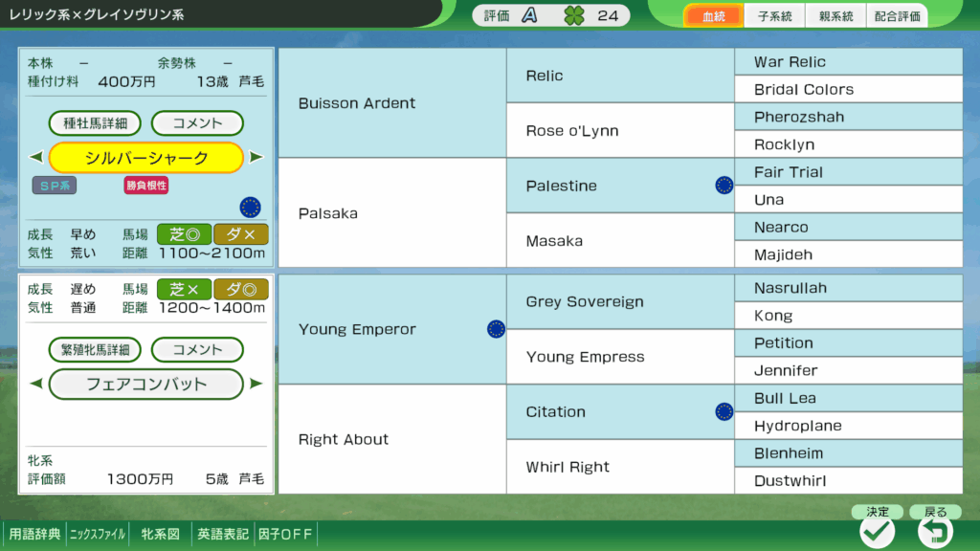Click blue factor circle beside Palestine
The width and height of the screenshot is (980, 551).
point(724,186)
